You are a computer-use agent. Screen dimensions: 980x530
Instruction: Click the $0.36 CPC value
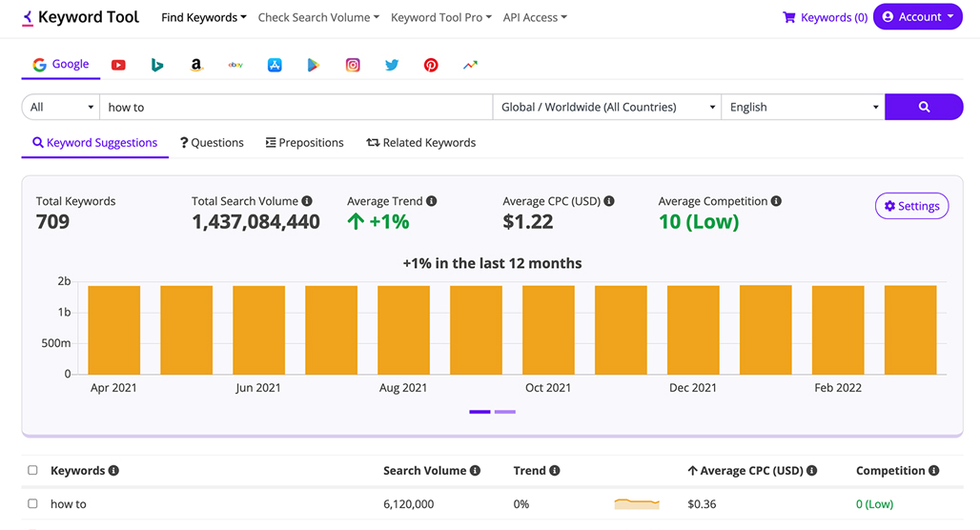click(702, 503)
